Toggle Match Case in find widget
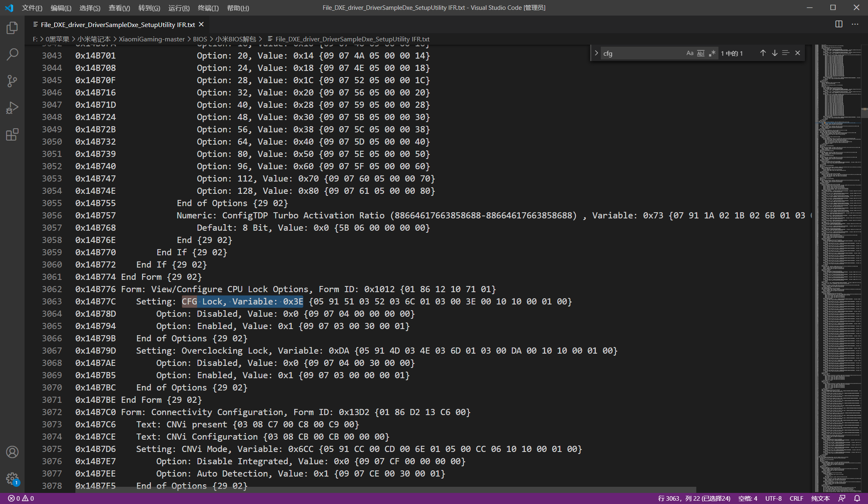 coord(690,53)
